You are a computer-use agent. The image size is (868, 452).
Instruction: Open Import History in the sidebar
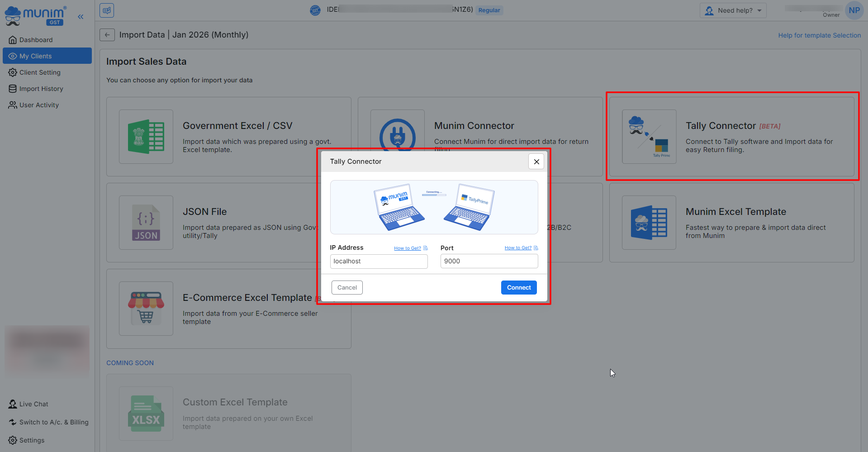[x=41, y=89]
